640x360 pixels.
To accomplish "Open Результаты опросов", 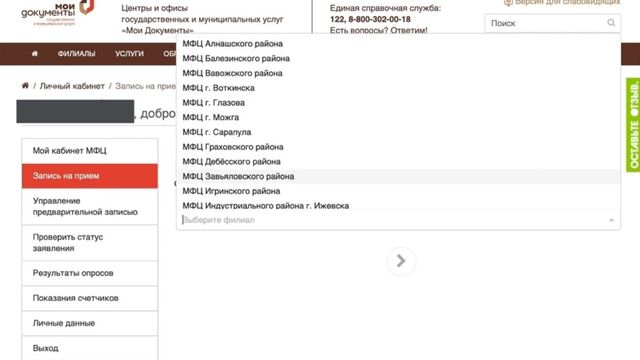I will coord(90,273).
